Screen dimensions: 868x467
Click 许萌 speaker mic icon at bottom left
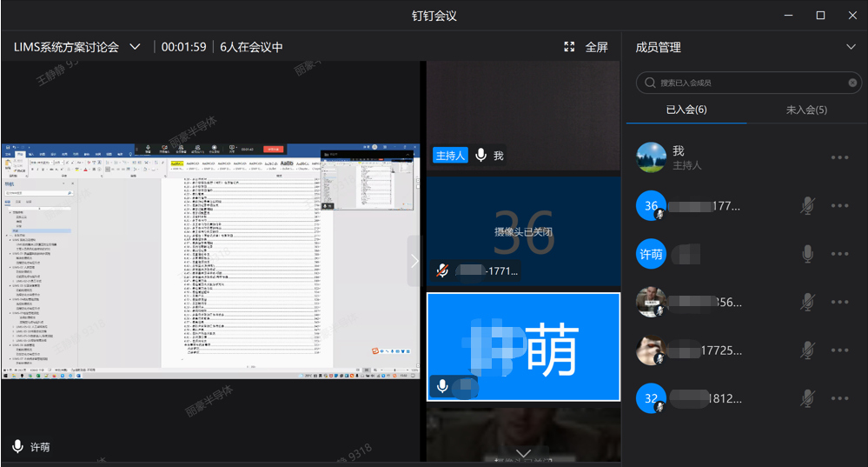point(17,446)
